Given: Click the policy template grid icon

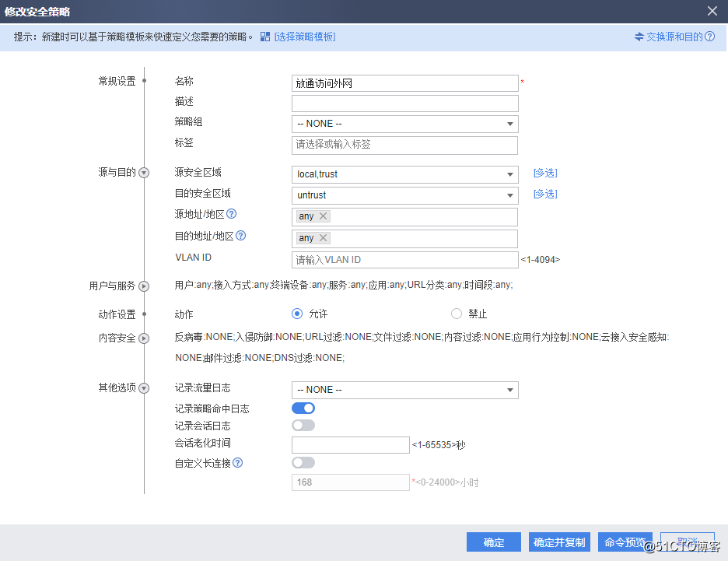Looking at the screenshot, I should [265, 37].
